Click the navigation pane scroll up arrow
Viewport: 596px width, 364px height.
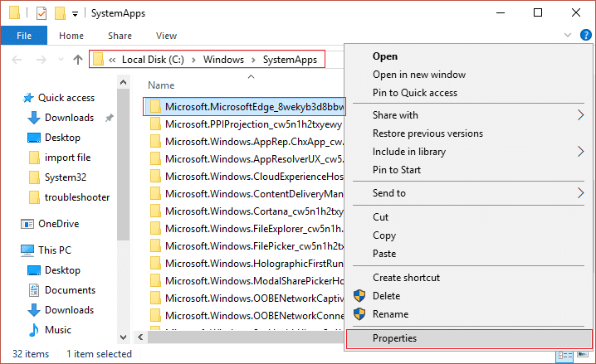coord(123,82)
